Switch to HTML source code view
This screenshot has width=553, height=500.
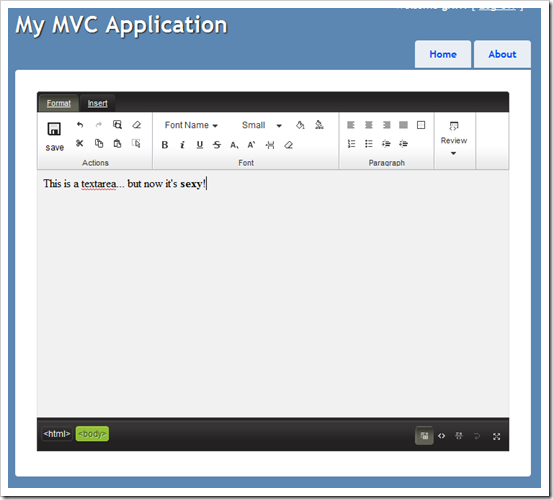[442, 436]
